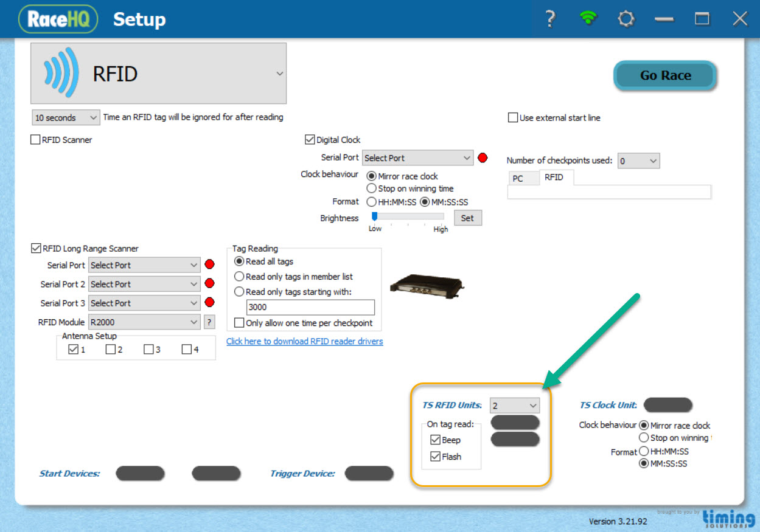Select Digital Clock Mirror race clock radio

click(371, 176)
